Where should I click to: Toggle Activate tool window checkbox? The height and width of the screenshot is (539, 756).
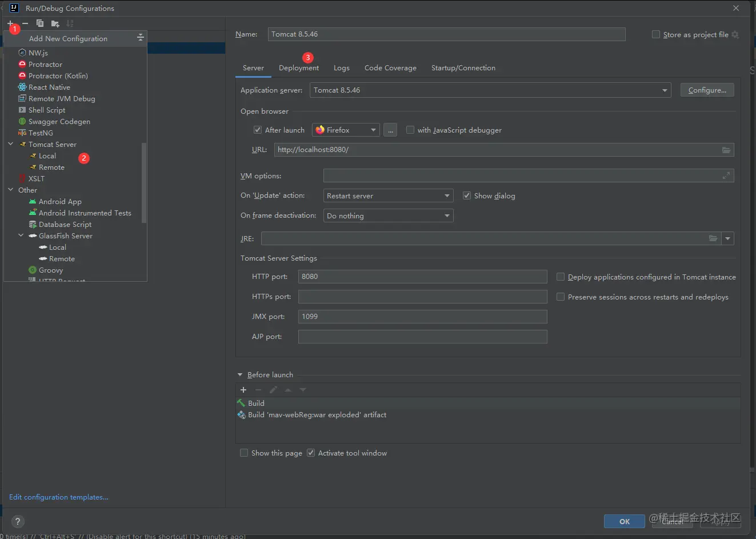(311, 453)
